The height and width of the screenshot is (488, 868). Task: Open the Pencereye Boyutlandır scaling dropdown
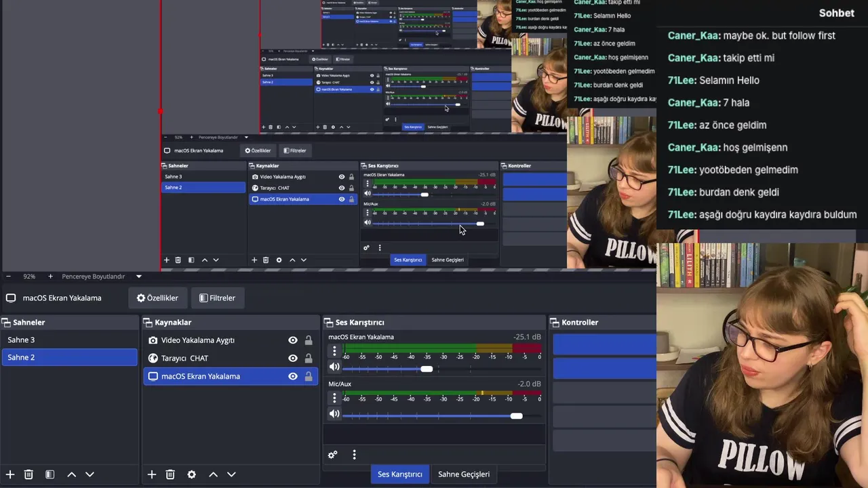139,277
